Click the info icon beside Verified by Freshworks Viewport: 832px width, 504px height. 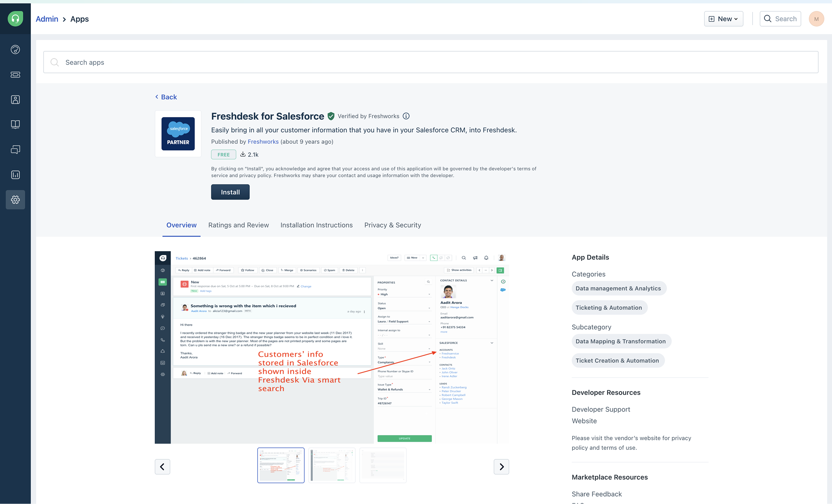(x=406, y=116)
